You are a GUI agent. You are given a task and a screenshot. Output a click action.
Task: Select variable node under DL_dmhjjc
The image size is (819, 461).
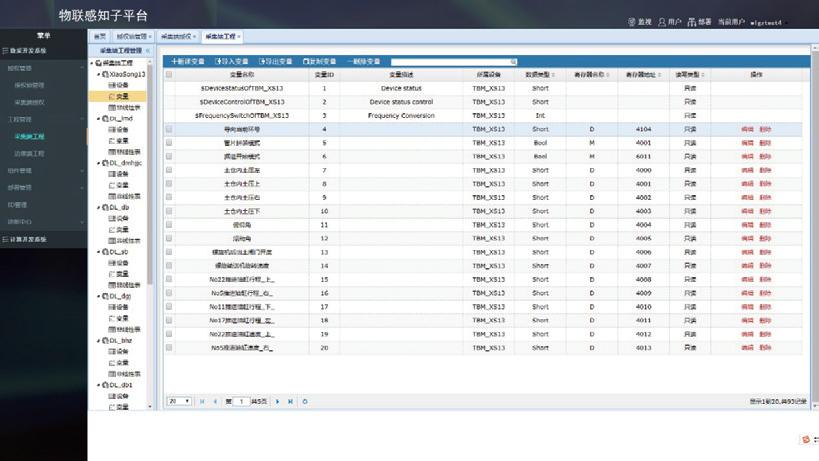tap(119, 185)
